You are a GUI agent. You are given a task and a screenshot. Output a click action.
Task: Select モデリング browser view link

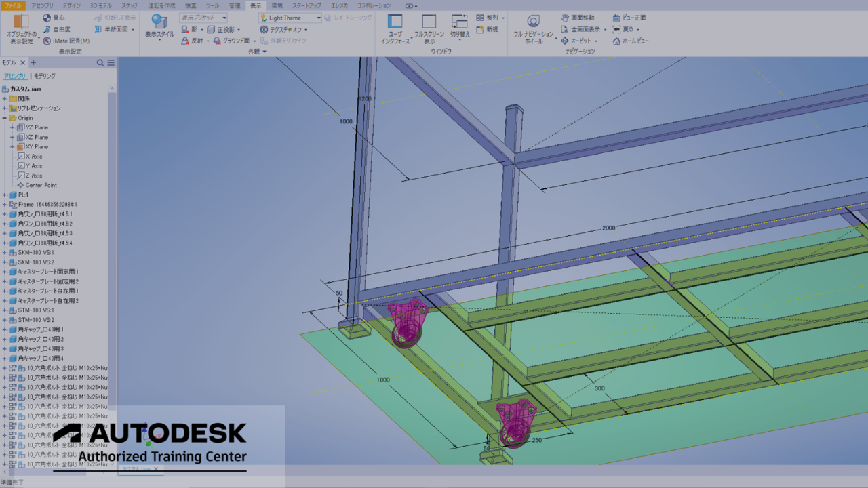[45, 76]
